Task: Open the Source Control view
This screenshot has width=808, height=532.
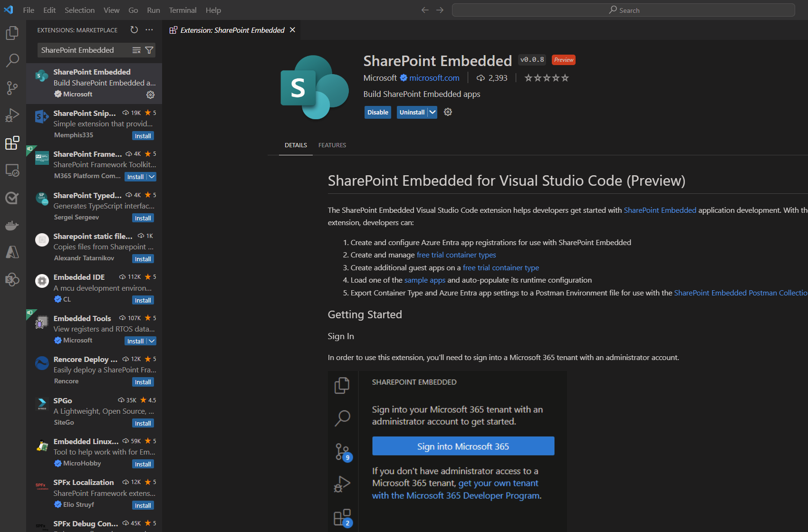Action: [12, 88]
